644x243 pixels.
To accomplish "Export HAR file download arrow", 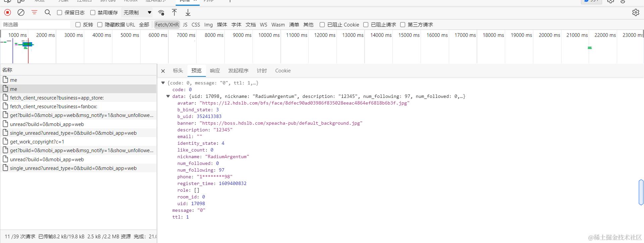I will pyautogui.click(x=188, y=12).
